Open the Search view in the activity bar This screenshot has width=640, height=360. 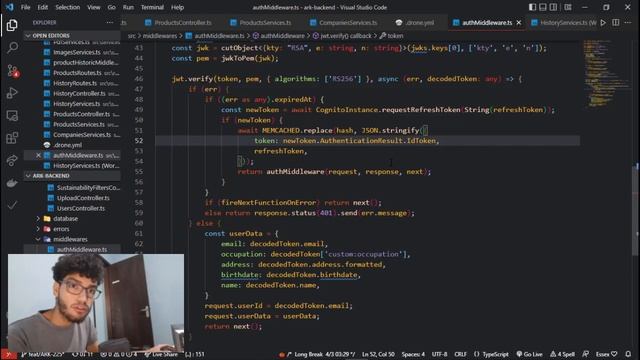click(12, 48)
